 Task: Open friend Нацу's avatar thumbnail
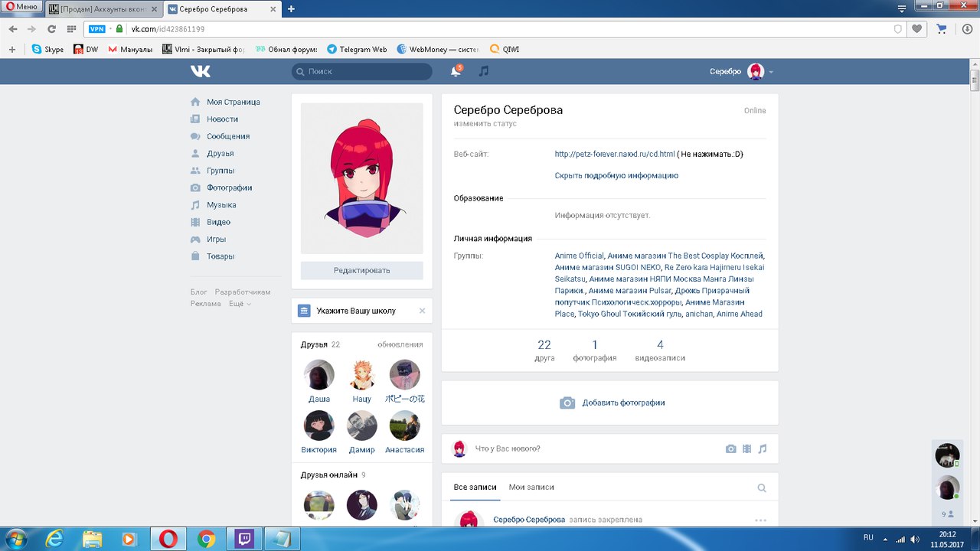click(x=361, y=375)
